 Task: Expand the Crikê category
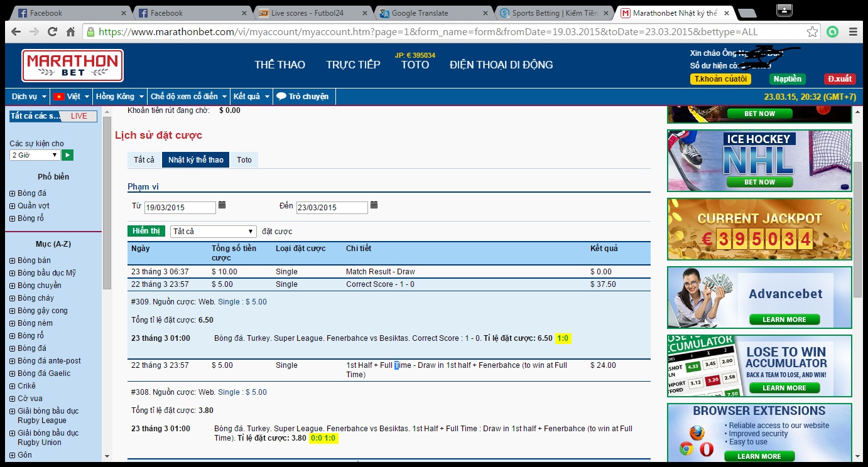13,386
